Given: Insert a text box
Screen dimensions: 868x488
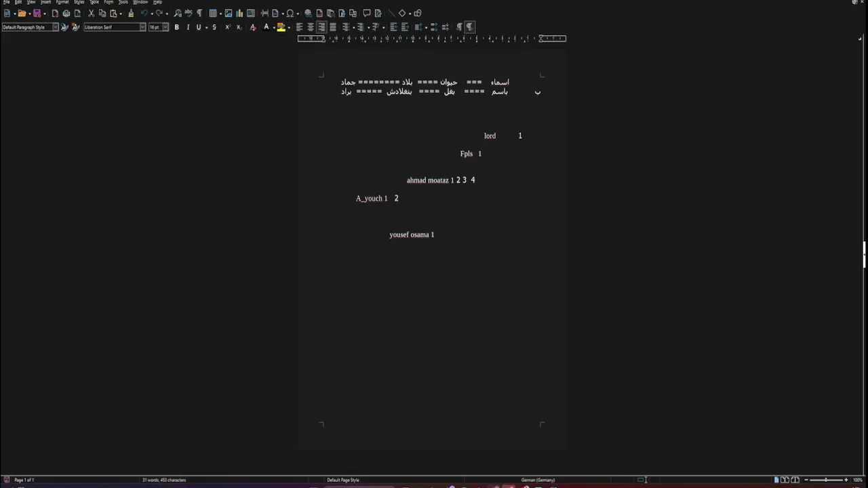Looking at the screenshot, I should (x=251, y=14).
